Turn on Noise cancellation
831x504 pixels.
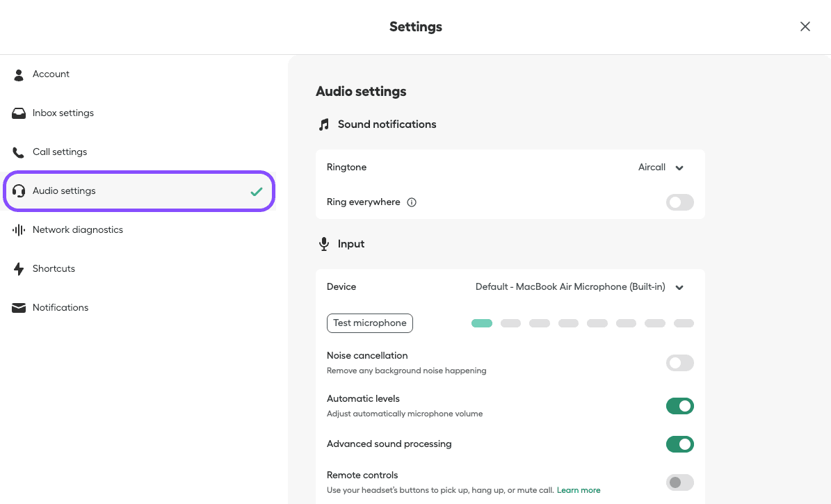pos(679,363)
